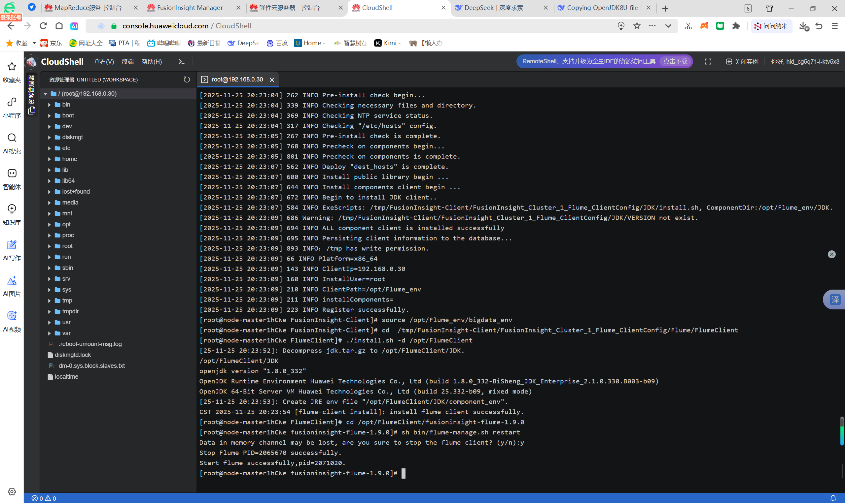
Task: Enter fullscreen mode for CloudShell
Action: click(708, 61)
